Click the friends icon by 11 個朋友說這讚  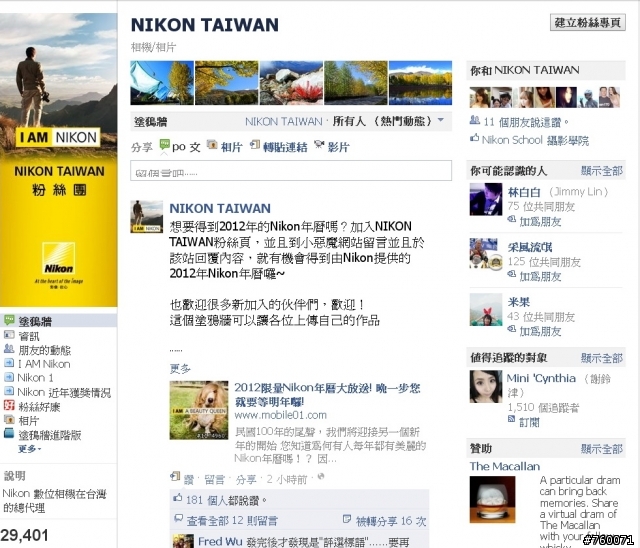(x=475, y=120)
